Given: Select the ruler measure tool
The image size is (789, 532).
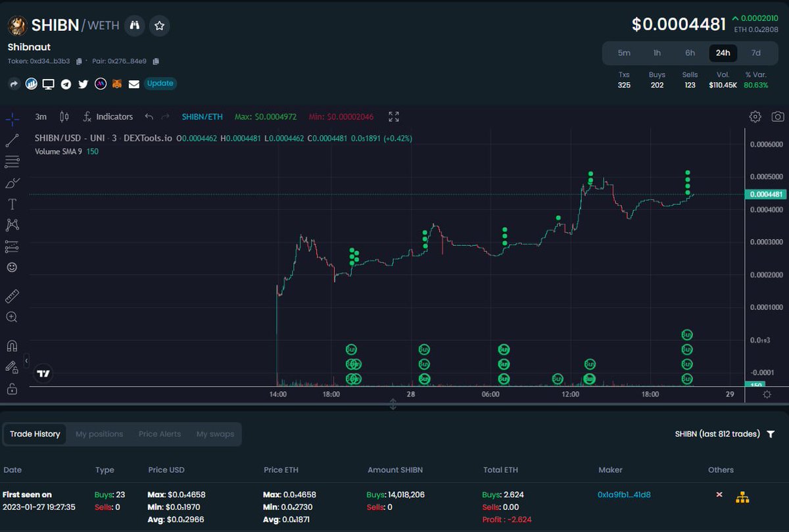Looking at the screenshot, I should pos(12,295).
